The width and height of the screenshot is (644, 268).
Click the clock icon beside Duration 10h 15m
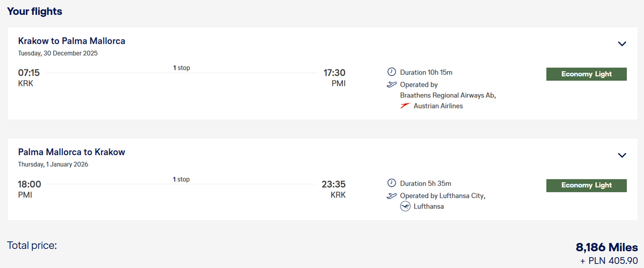[x=392, y=72]
